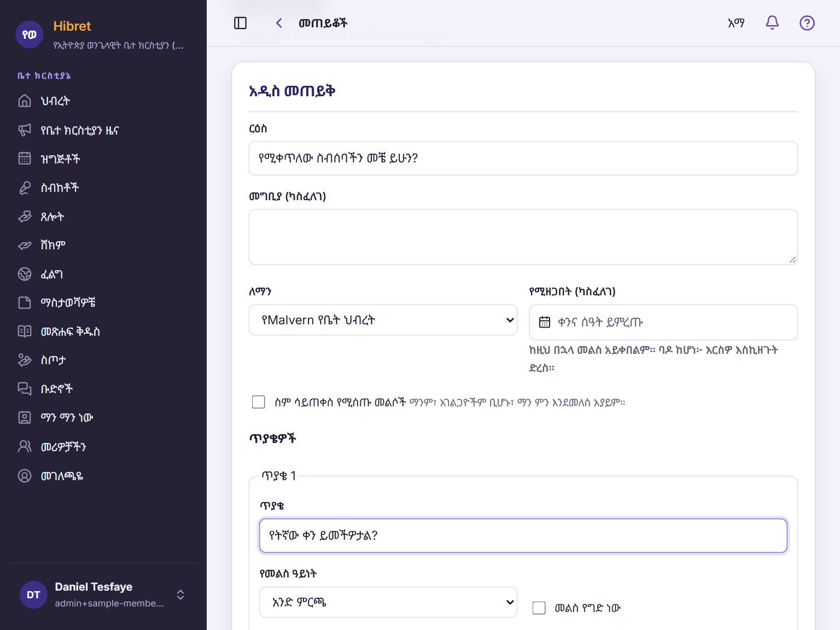Click the Hibret church name link
This screenshot has height=630, width=840.
click(72, 26)
